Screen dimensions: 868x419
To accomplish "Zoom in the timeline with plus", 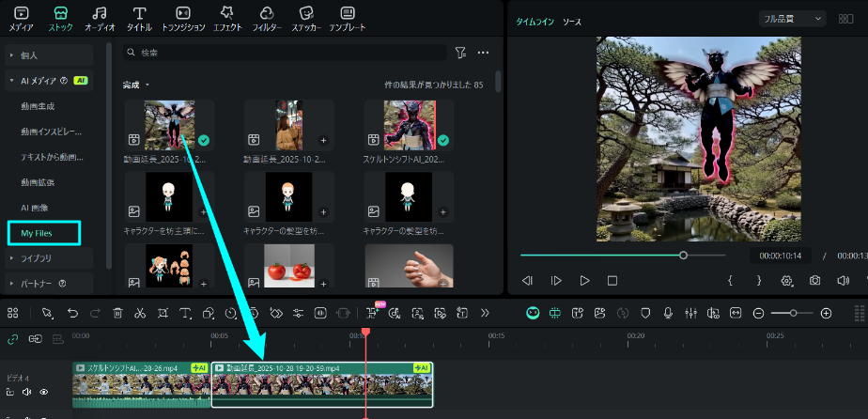I will pos(826,313).
